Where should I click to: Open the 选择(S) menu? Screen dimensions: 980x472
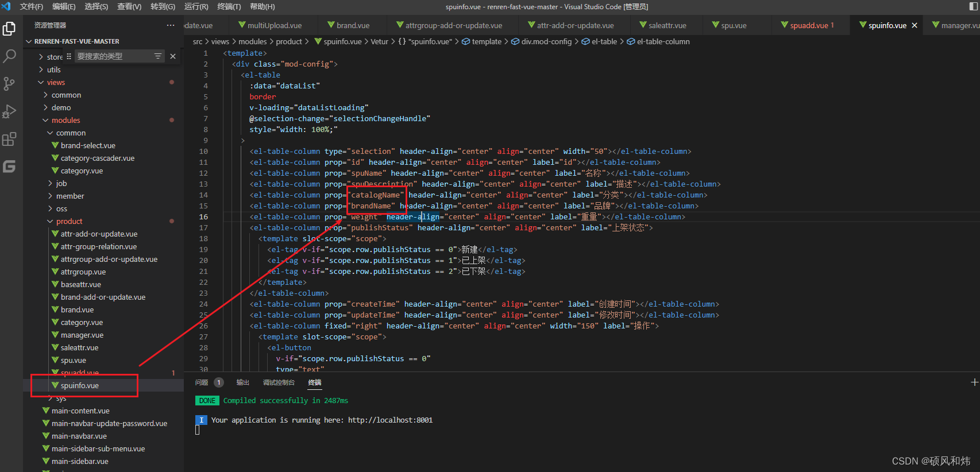coord(97,6)
